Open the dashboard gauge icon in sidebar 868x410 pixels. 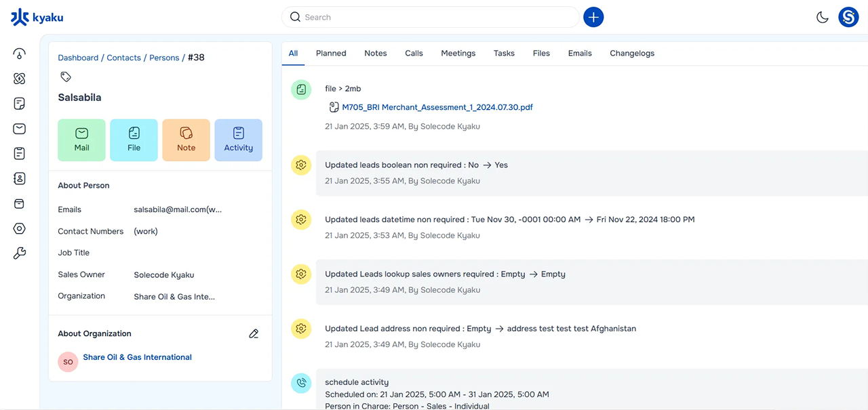tap(19, 54)
